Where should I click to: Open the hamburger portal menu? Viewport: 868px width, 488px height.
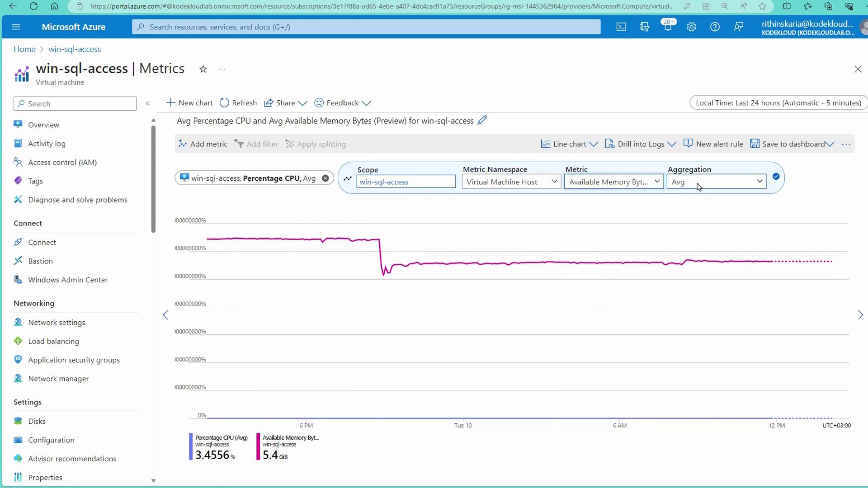16,27
